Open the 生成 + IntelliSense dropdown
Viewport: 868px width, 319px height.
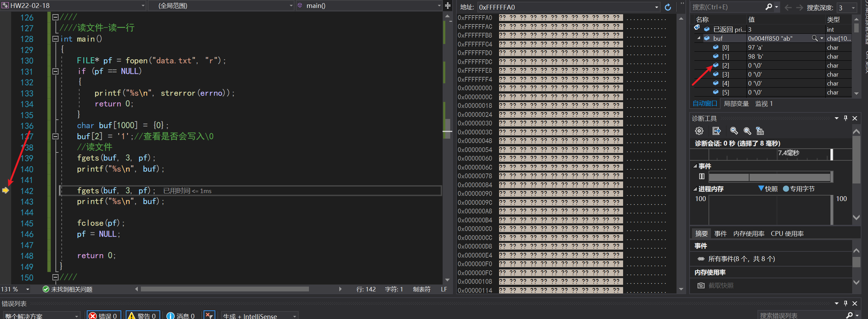294,316
